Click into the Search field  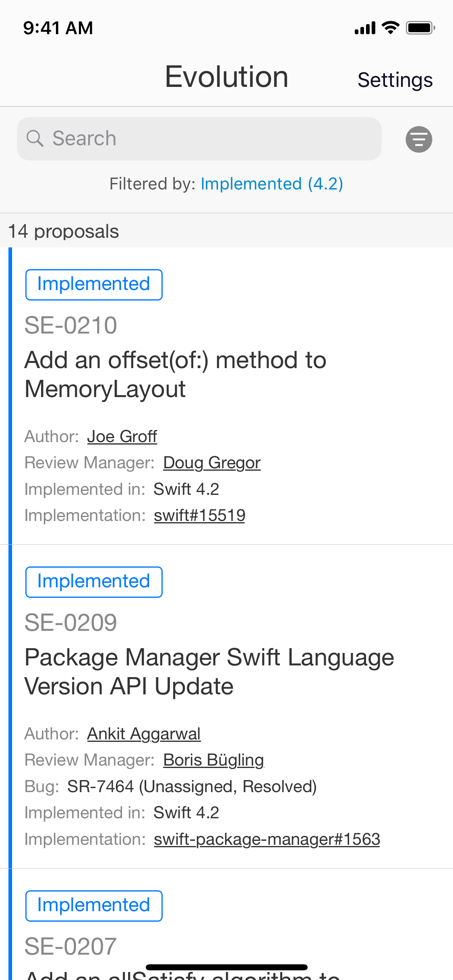[209, 138]
